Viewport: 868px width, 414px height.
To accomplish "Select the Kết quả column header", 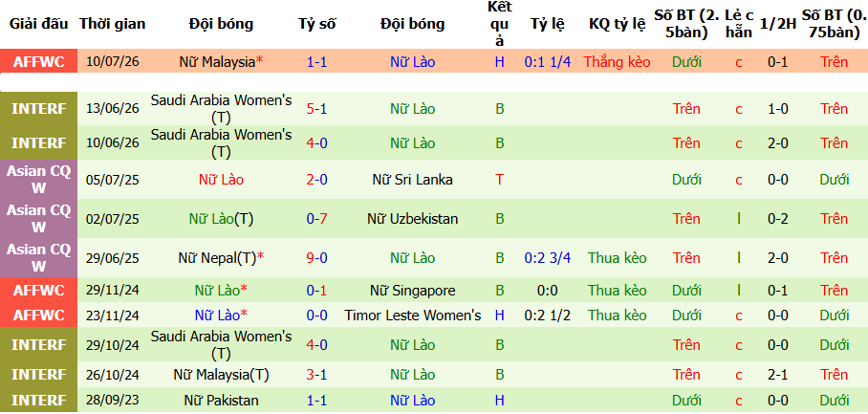I will (499, 24).
